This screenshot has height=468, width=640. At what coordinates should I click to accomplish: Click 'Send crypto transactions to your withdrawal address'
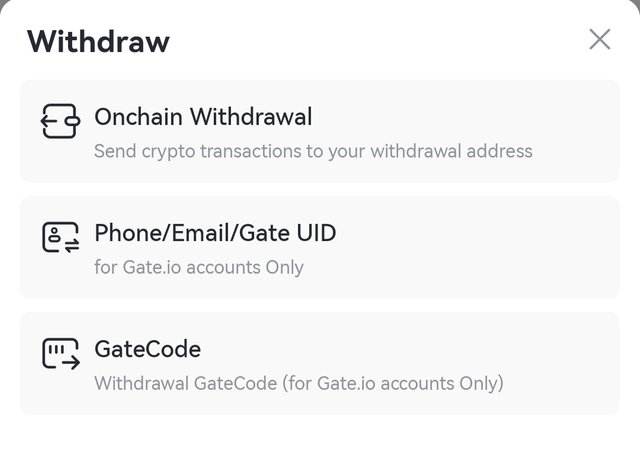(313, 151)
